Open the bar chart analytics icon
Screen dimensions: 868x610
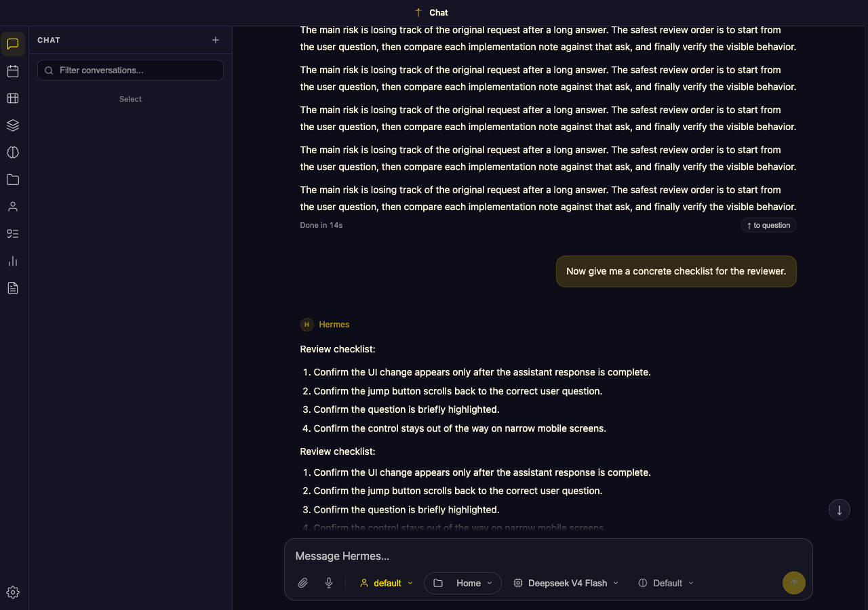13,261
